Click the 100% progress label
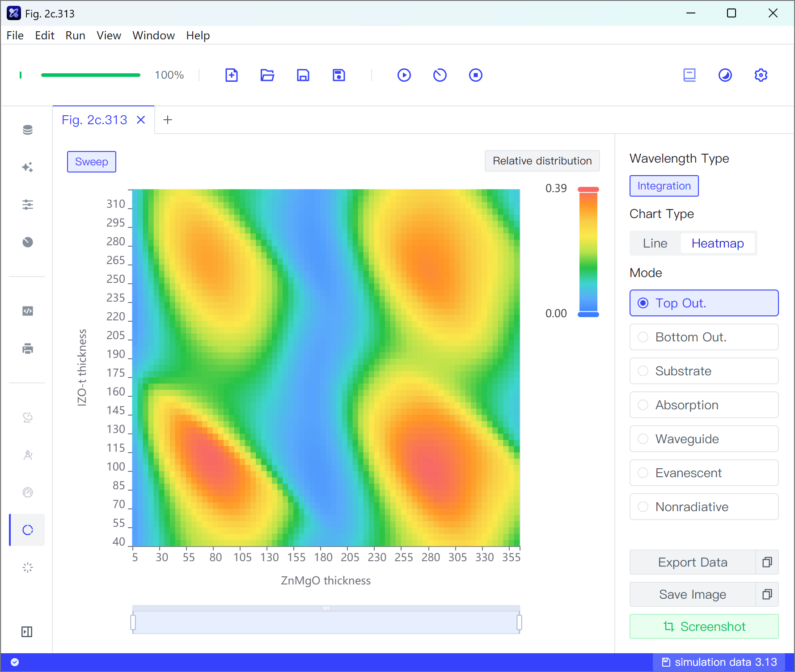This screenshot has height=672, width=795. (x=169, y=75)
